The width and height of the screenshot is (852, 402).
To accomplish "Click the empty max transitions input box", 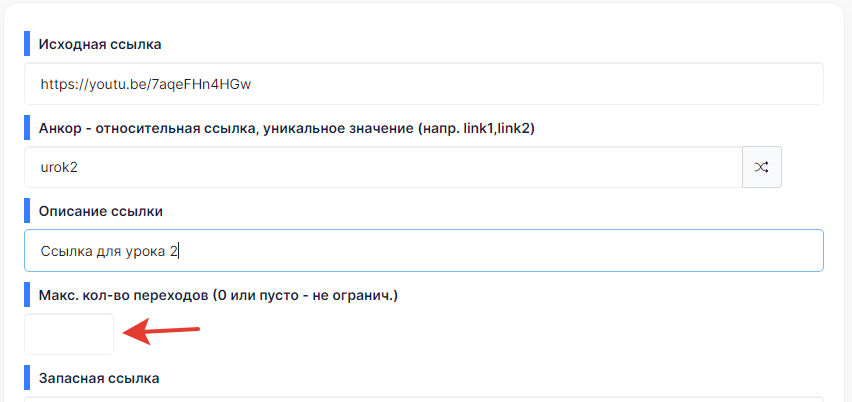I will coord(69,334).
